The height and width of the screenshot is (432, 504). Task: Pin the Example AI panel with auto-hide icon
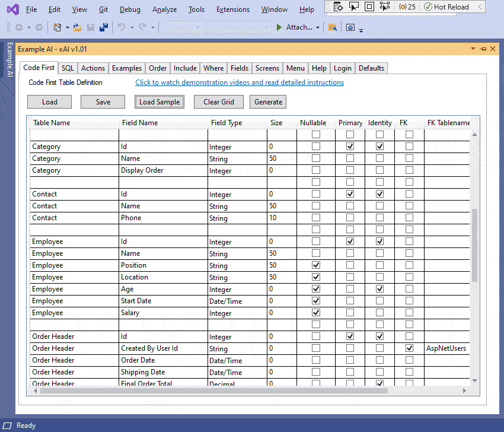tap(483, 49)
